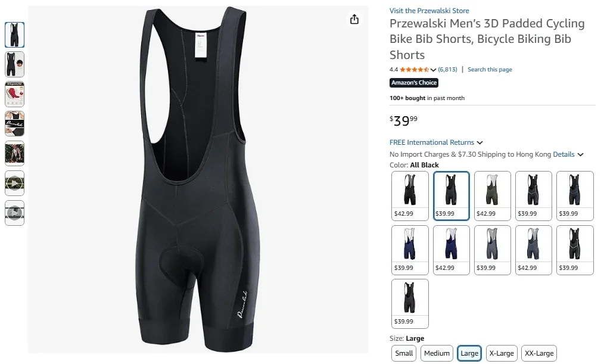The width and height of the screenshot is (604, 364).
Task: Click the share icon on product image
Action: click(x=354, y=19)
